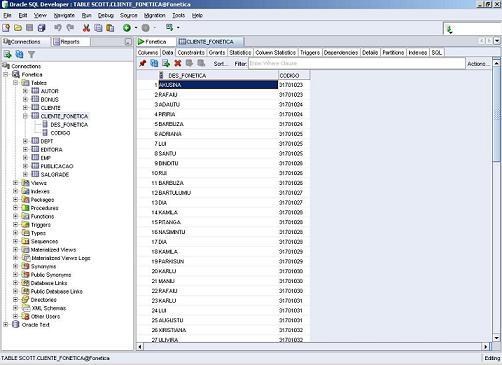Click the Filter funnel icon in Connections panel
The width and height of the screenshot is (502, 365).
point(31,54)
